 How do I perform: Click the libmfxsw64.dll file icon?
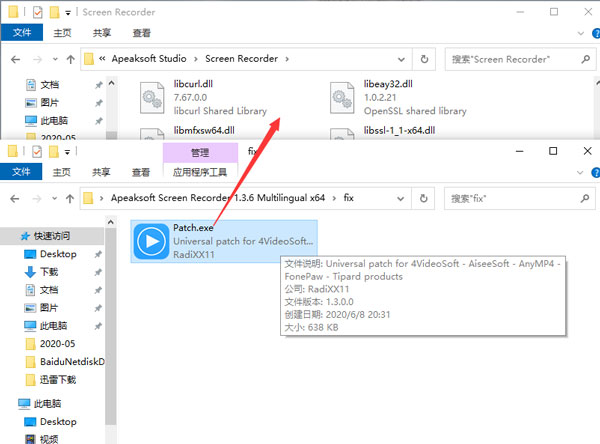pyautogui.click(x=154, y=134)
